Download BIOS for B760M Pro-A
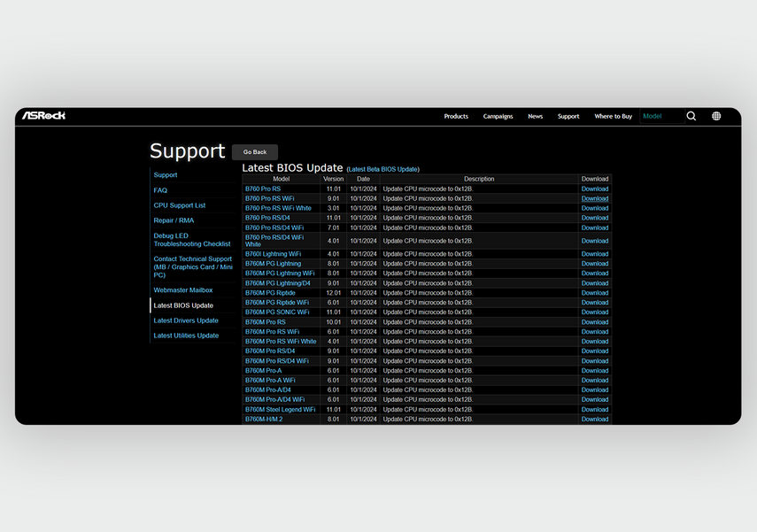757x532 pixels. [x=595, y=371]
